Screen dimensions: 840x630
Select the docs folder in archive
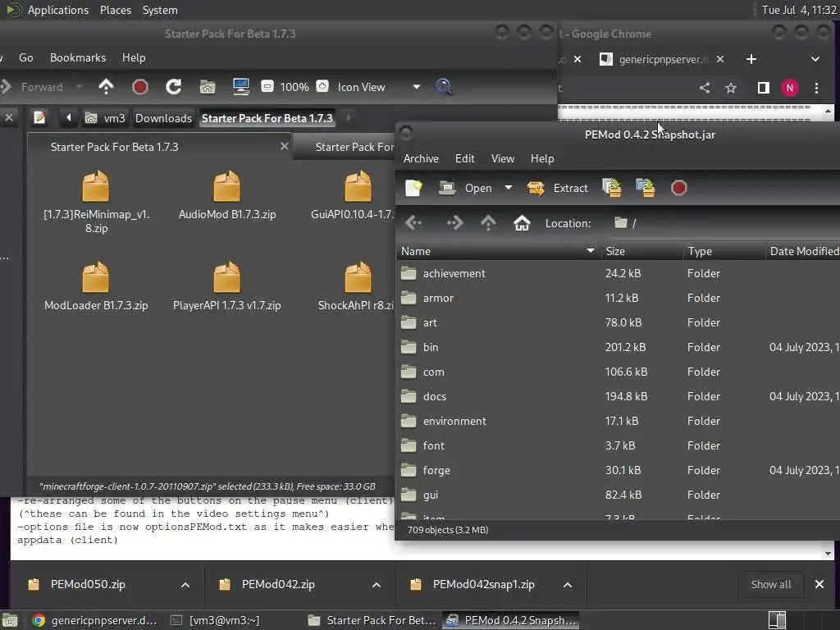click(619, 396)
